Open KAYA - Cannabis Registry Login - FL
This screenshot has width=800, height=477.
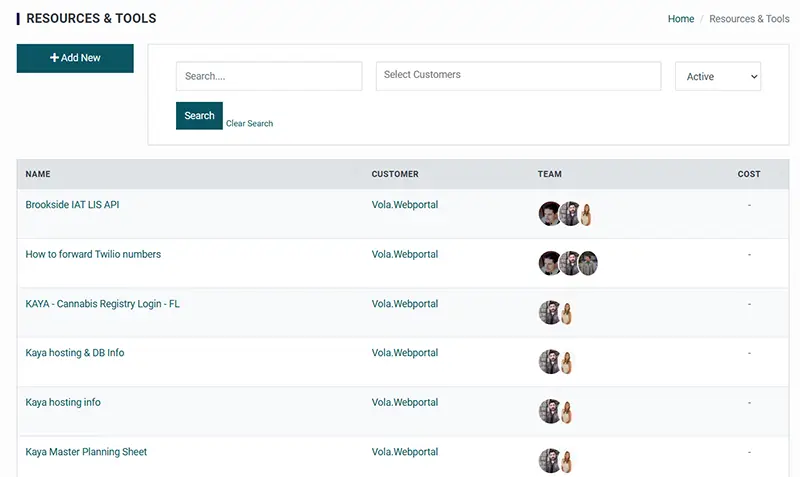[103, 304]
